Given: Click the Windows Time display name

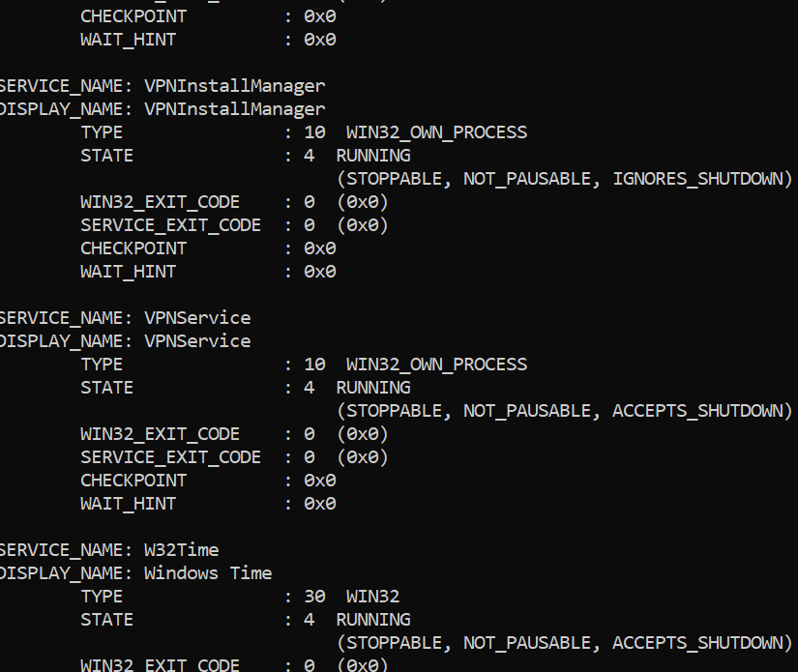Looking at the screenshot, I should (208, 573).
